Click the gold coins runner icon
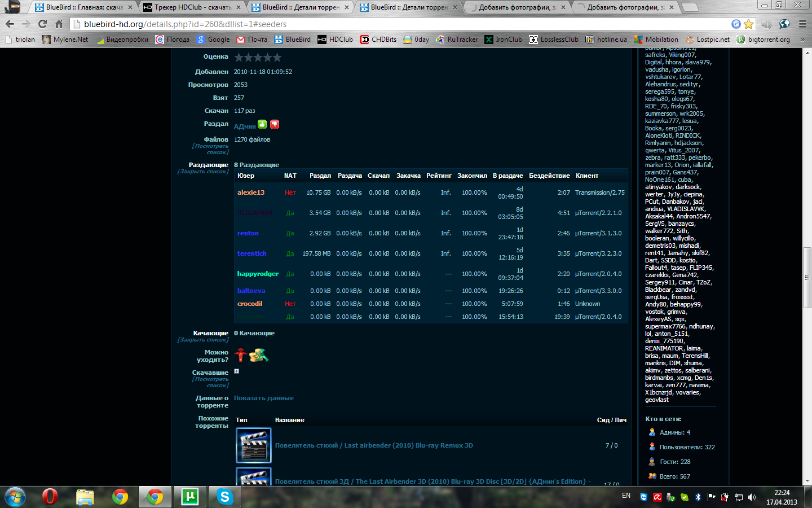Viewport: 812px width, 508px height. click(259, 355)
